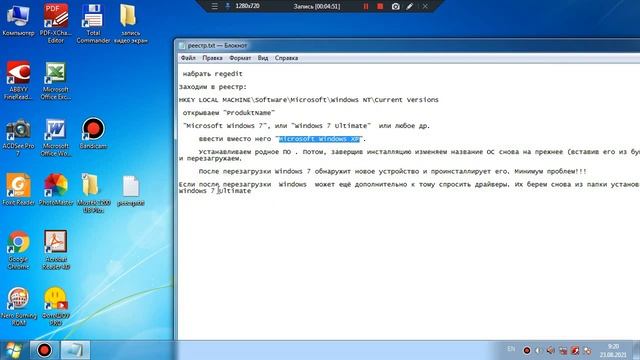Click the blue icon left of 1280x720
640x360 pixels.
click(228, 6)
